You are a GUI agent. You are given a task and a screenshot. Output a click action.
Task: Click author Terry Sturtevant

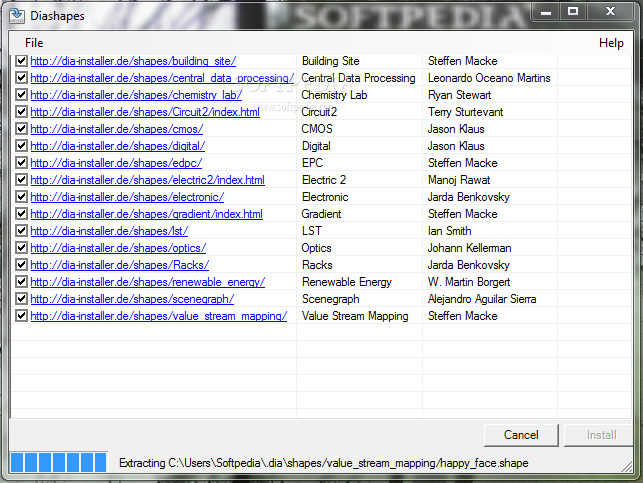pyautogui.click(x=465, y=112)
